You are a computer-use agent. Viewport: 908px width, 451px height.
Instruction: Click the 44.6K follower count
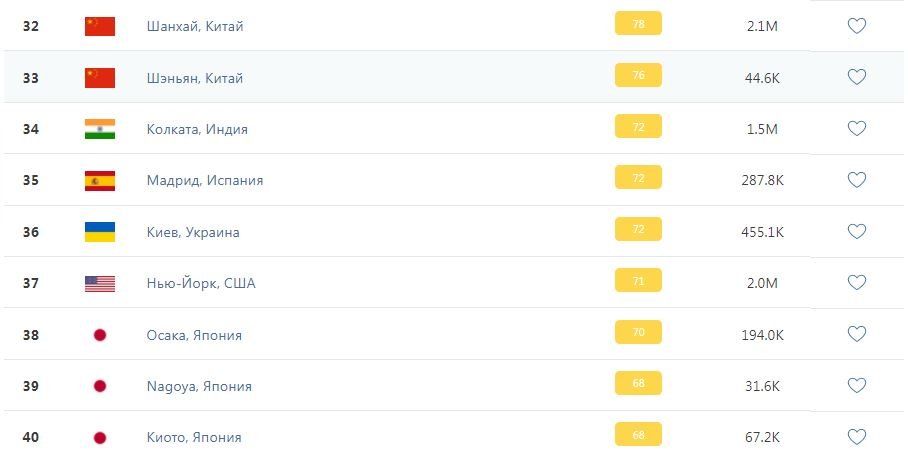coord(762,78)
